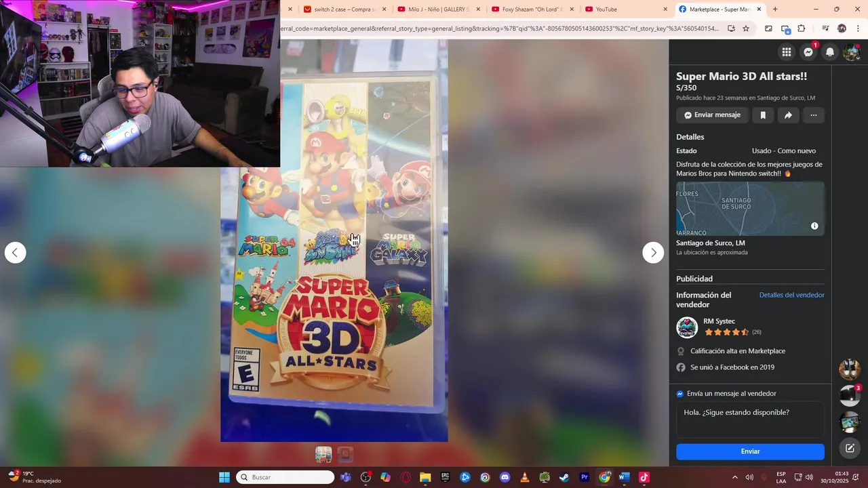This screenshot has height=488, width=868.
Task: Start a new message with compose icon
Action: pyautogui.click(x=850, y=448)
